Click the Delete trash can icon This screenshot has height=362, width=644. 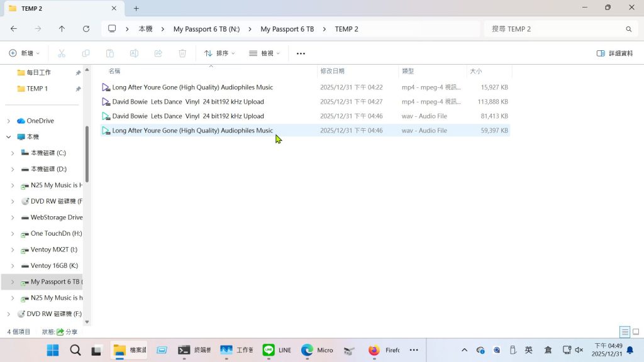point(182,53)
